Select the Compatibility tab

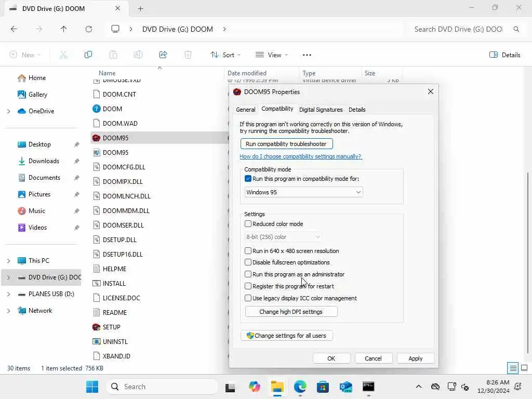click(x=277, y=109)
